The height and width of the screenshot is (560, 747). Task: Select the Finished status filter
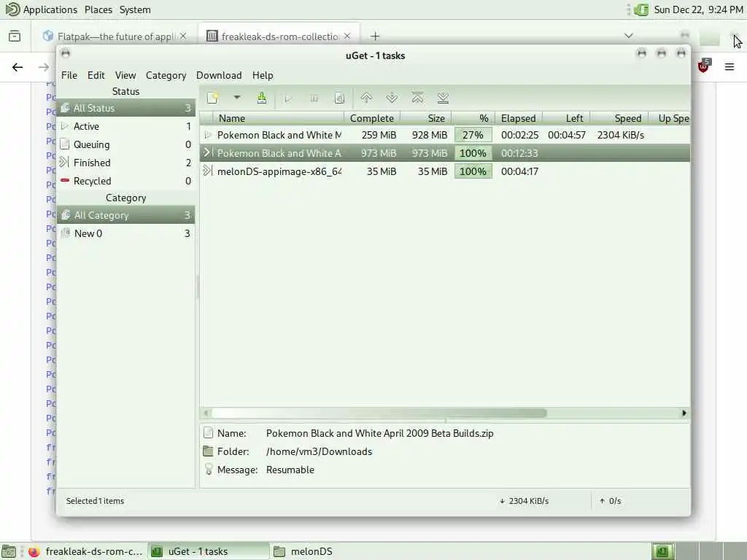125,163
